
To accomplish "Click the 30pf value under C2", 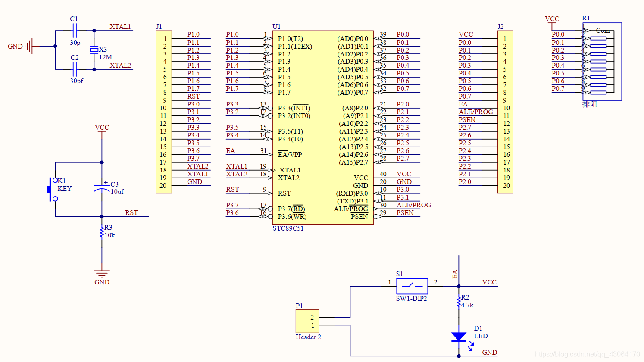I will (x=77, y=81).
